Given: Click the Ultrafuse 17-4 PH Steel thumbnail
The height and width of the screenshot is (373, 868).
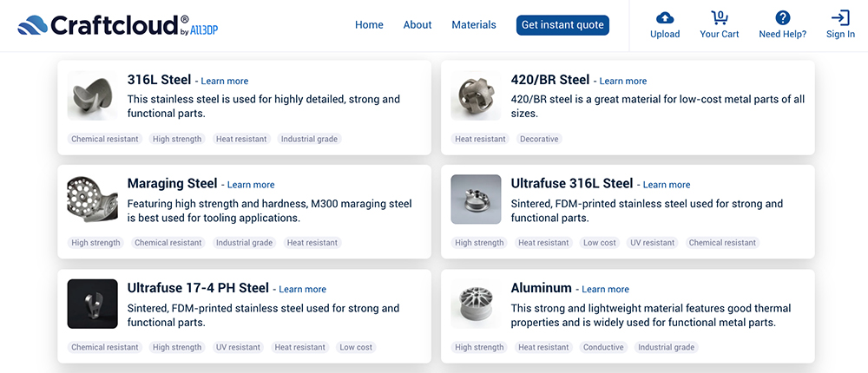Looking at the screenshot, I should tap(93, 304).
